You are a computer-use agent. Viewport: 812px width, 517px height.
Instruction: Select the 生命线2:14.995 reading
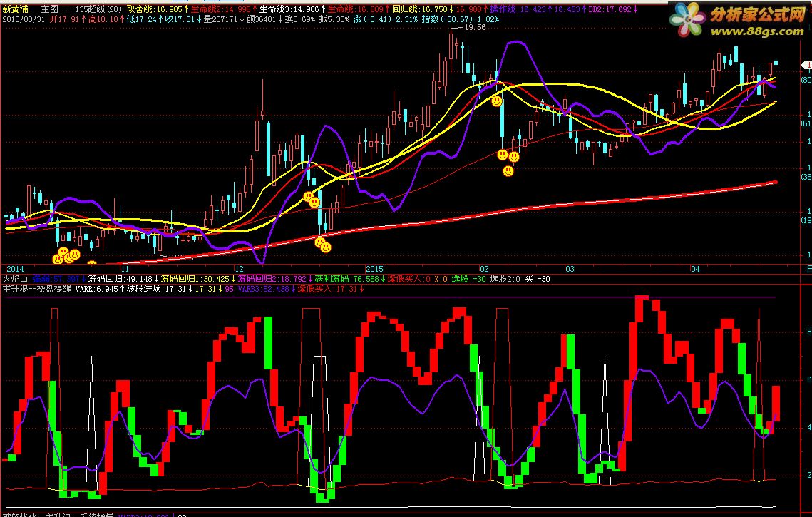220,9
